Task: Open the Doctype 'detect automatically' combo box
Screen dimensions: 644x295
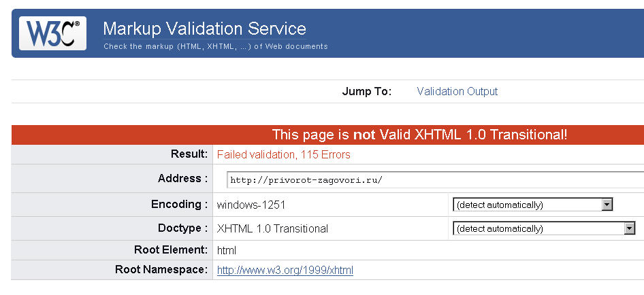Action: coord(544,228)
